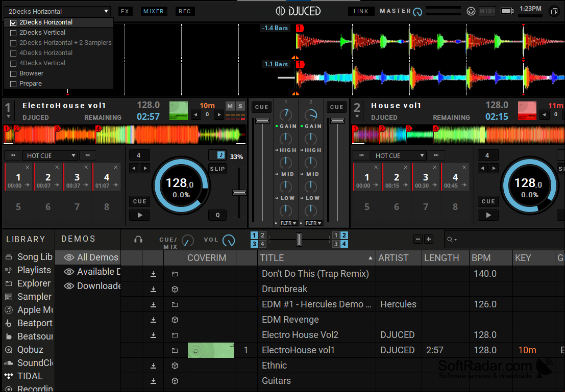Click the folder icon for Electro House Vol2
This screenshot has height=392, width=565.
click(175, 335)
